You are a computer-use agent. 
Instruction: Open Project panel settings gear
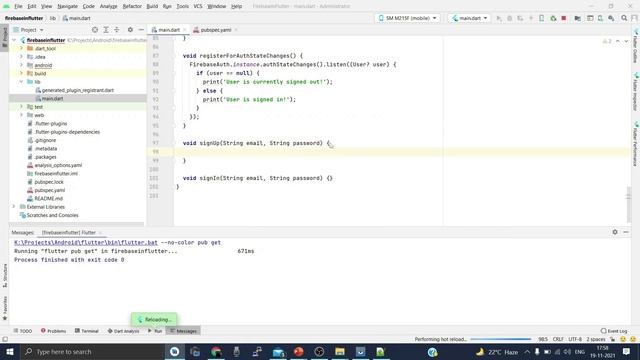click(130, 30)
